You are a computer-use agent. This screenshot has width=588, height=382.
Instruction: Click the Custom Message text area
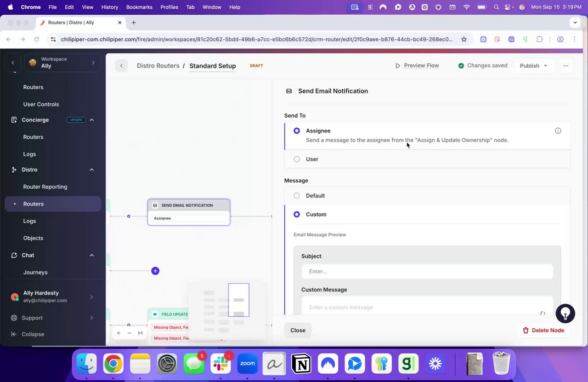pyautogui.click(x=427, y=307)
